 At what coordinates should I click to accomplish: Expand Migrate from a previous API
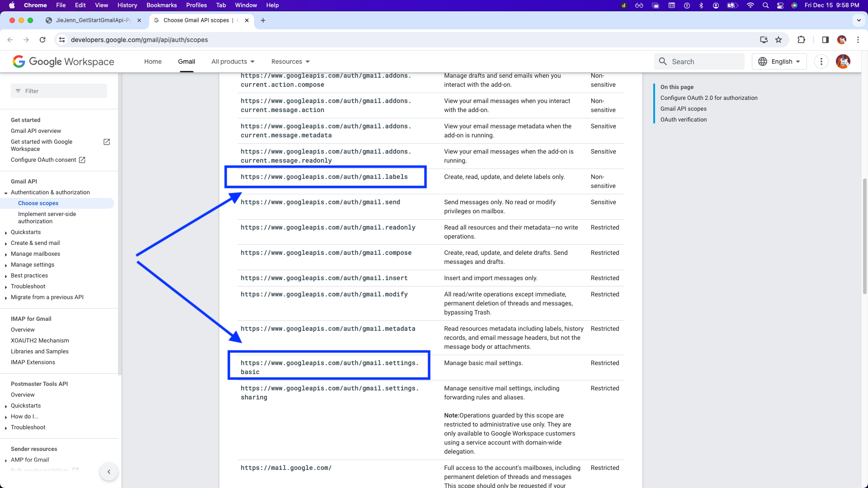click(x=6, y=298)
